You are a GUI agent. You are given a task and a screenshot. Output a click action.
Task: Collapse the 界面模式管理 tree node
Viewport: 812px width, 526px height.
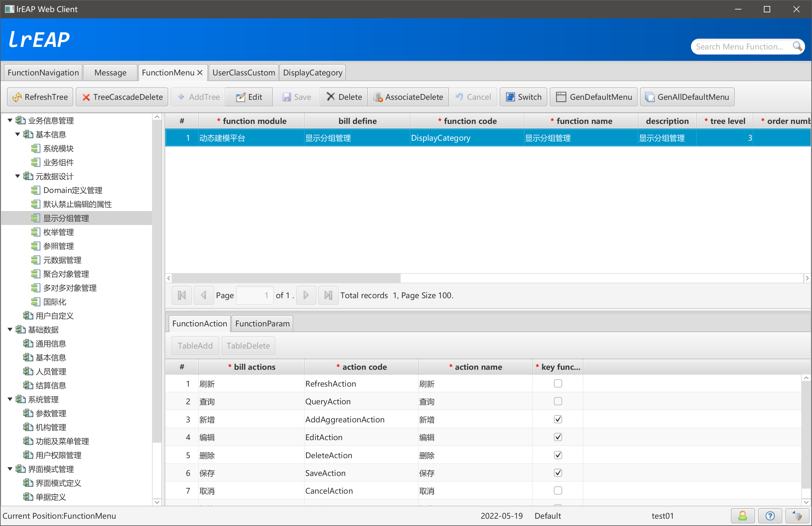(x=10, y=469)
